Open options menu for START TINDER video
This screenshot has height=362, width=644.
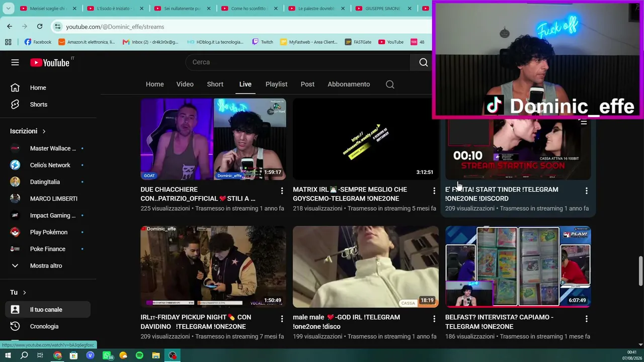586,191
